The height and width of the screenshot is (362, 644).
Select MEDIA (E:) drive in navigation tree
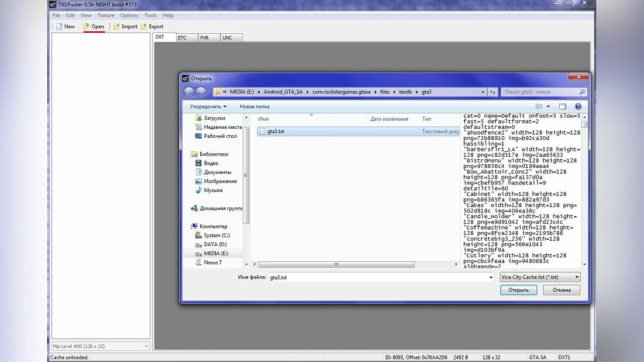point(216,253)
